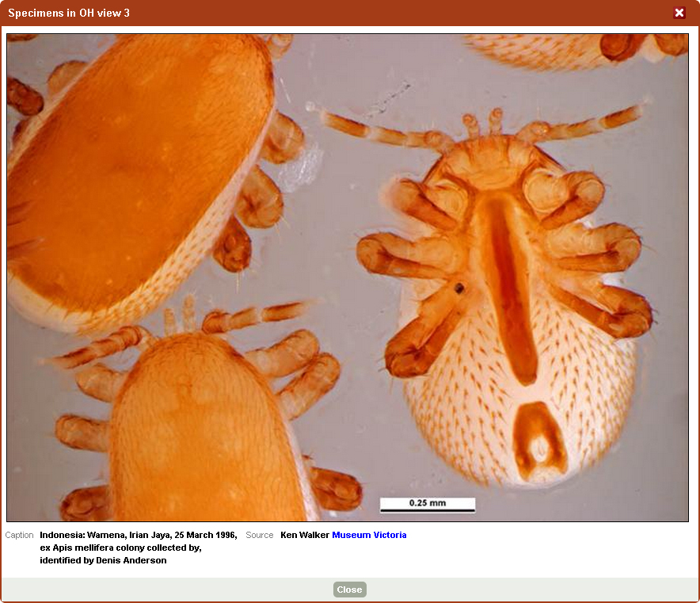Viewport: 700px width, 603px height.
Task: Click the 'Source' label
Action: pyautogui.click(x=260, y=535)
